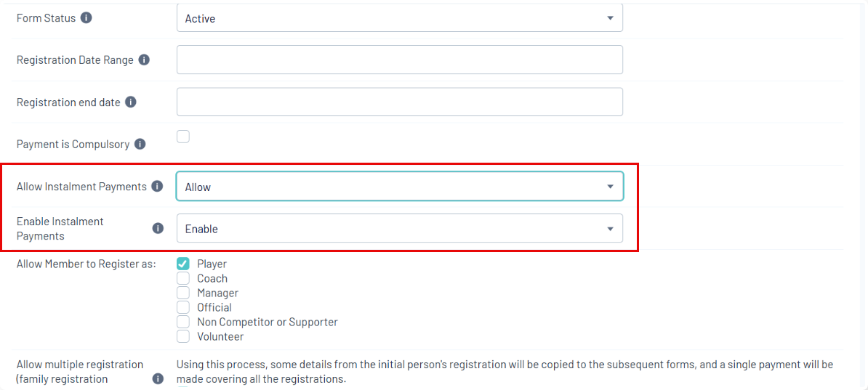
Task: Open the Form Status dropdown
Action: pyautogui.click(x=399, y=18)
